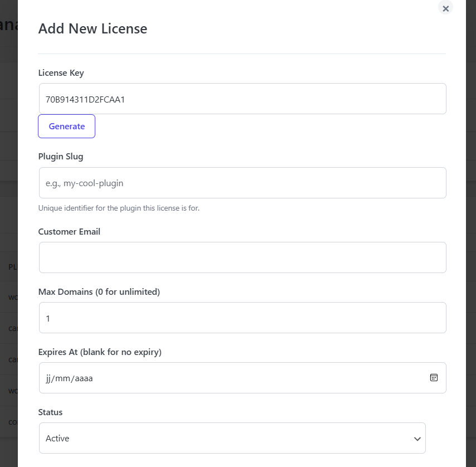
Task: Click Generate to create a new license key
Action: pyautogui.click(x=66, y=126)
